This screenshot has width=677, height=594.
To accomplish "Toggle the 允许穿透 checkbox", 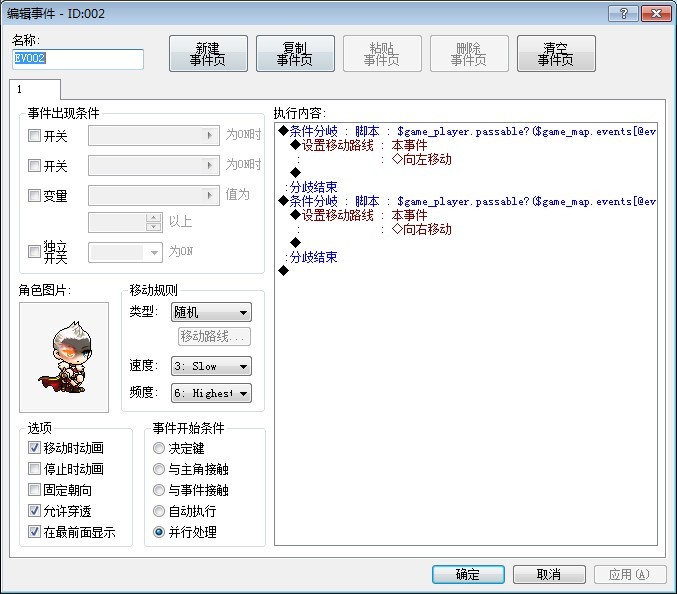I will point(34,511).
